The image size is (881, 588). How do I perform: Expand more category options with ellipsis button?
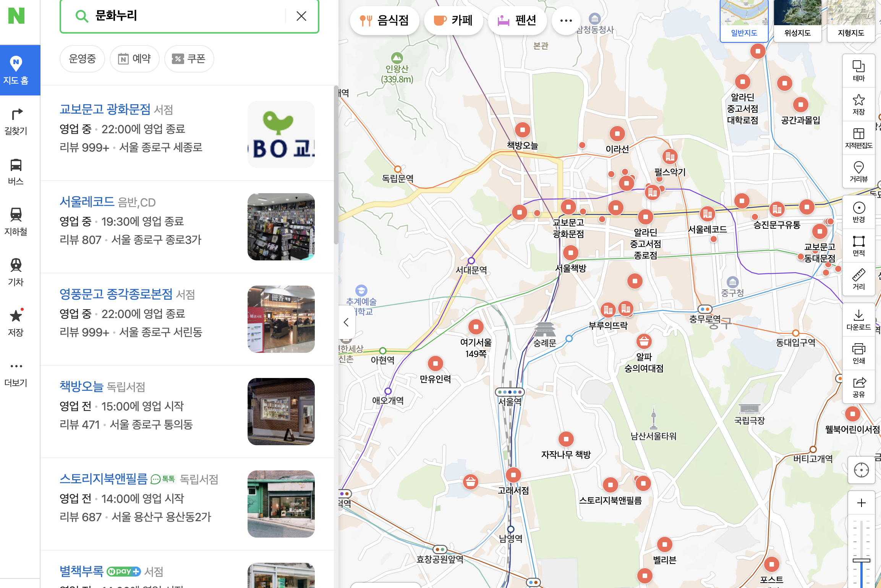[x=566, y=21]
